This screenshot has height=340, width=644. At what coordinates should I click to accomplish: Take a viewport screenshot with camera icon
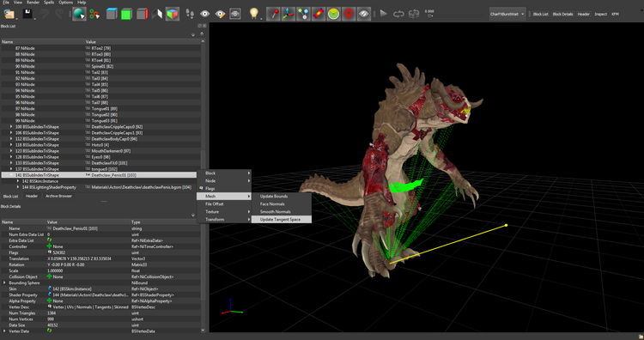click(235, 14)
